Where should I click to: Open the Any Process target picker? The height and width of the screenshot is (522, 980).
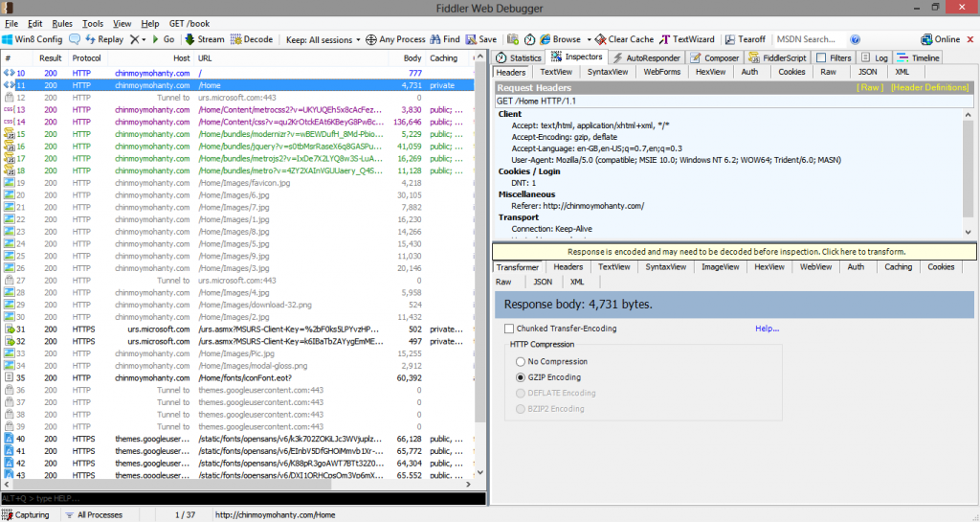coord(395,39)
